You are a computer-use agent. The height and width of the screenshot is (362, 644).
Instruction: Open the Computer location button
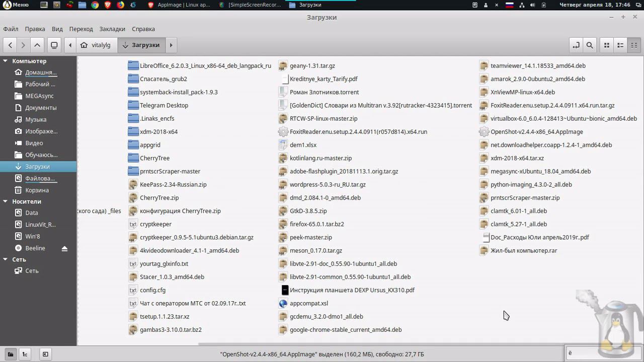coord(54,45)
